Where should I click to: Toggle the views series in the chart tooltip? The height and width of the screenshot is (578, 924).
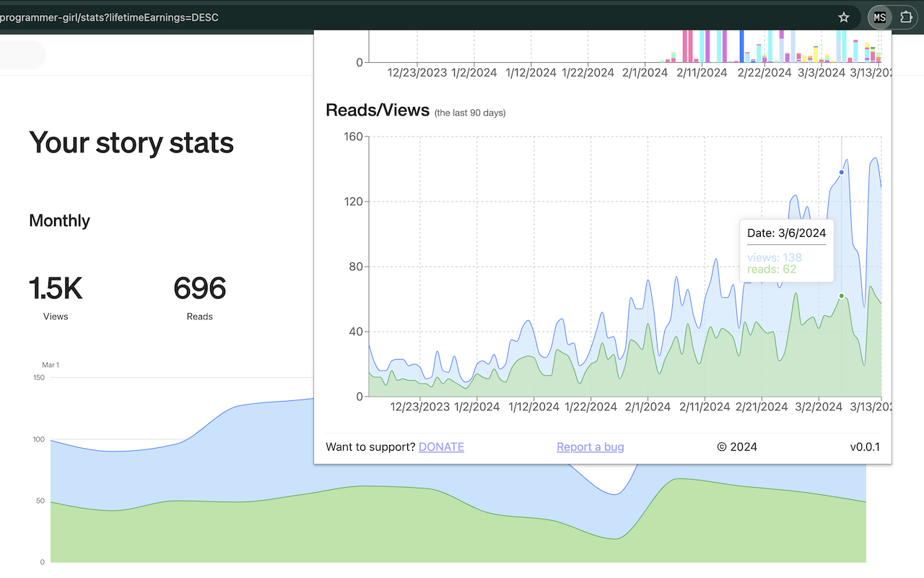pos(775,257)
